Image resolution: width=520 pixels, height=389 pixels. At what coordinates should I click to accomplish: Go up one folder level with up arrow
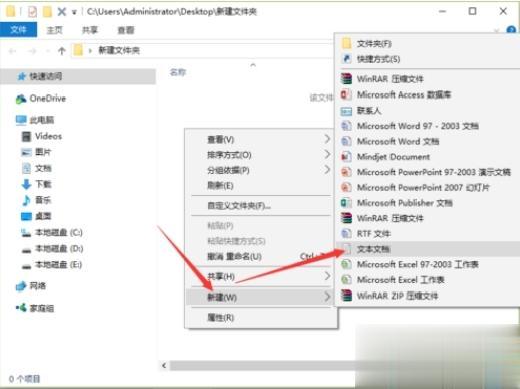tap(61, 51)
